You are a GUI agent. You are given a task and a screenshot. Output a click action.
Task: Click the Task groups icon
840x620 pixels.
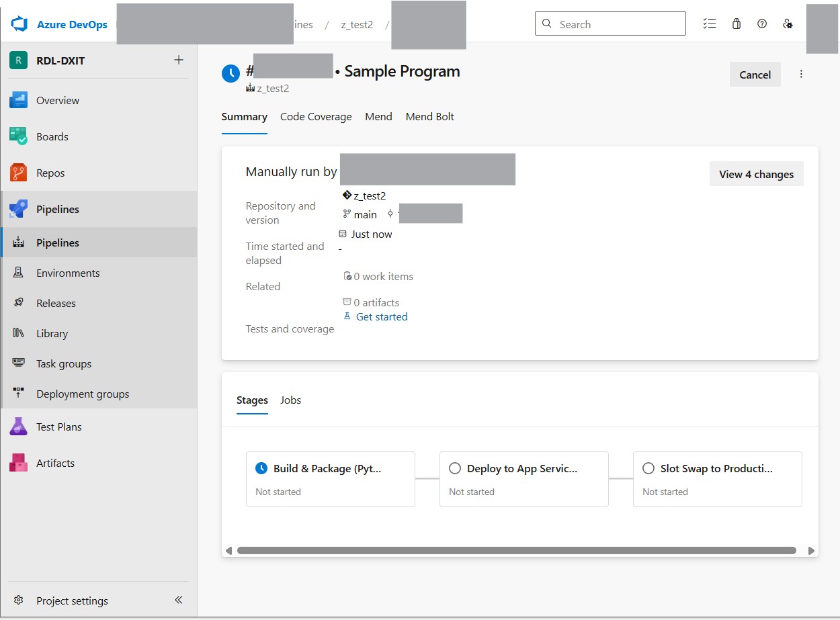click(x=19, y=363)
